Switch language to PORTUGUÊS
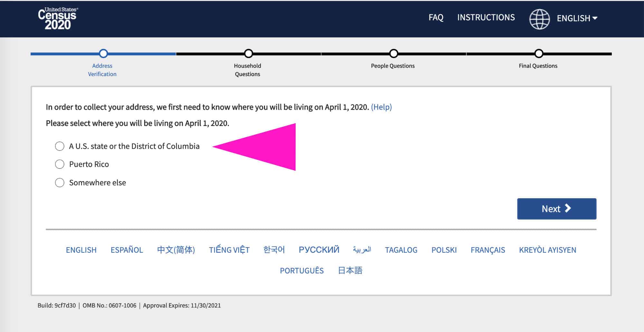Image resolution: width=644 pixels, height=332 pixels. 302,270
